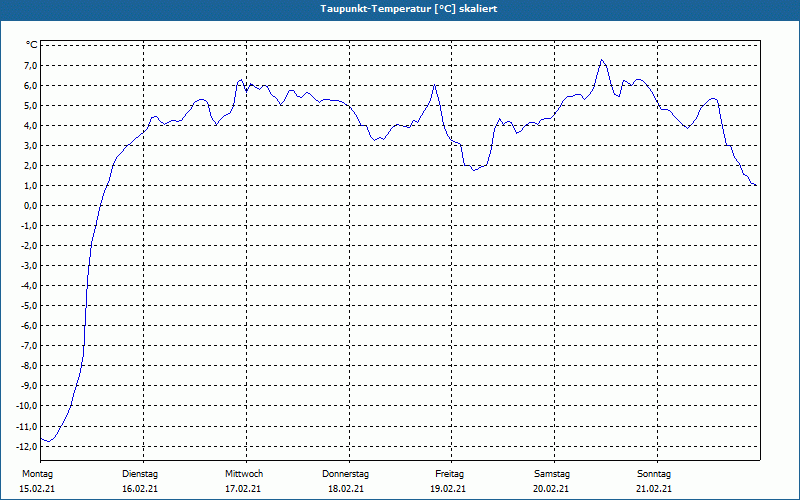This screenshot has height=500, width=800.
Task: Select the Samstag 20.02.21 date label
Action: pyautogui.click(x=552, y=481)
